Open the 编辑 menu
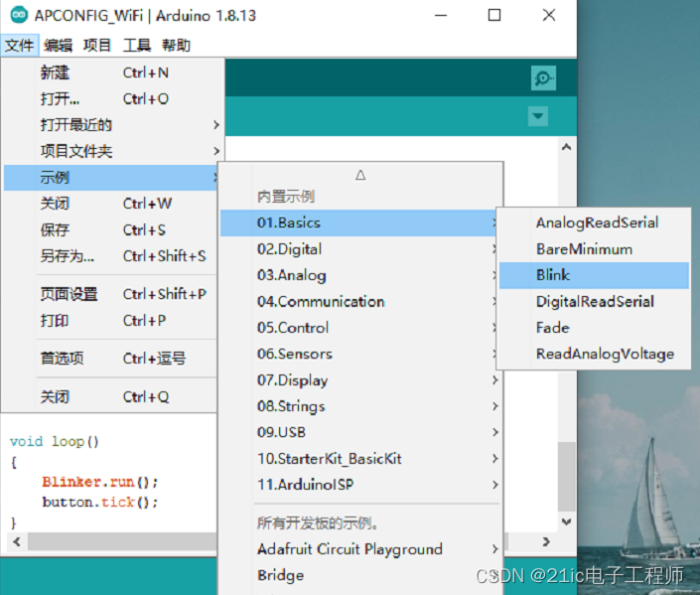Viewport: 700px width, 595px height. [x=58, y=45]
